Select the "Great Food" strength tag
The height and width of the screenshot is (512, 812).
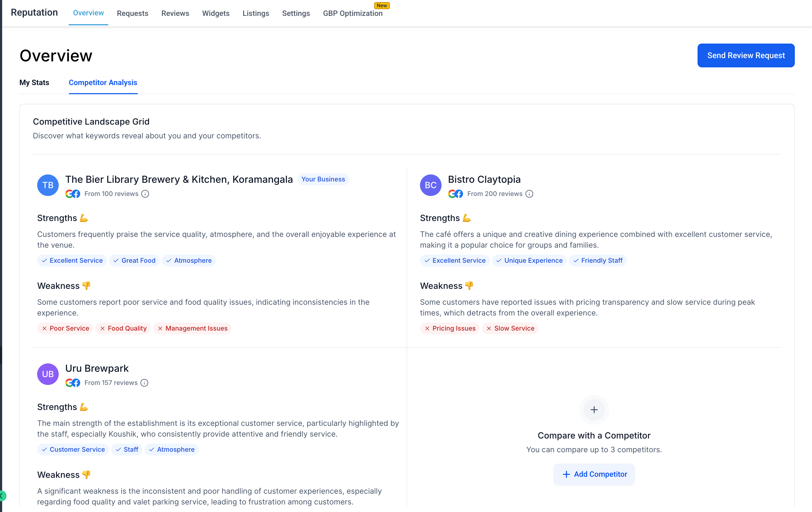tap(134, 261)
